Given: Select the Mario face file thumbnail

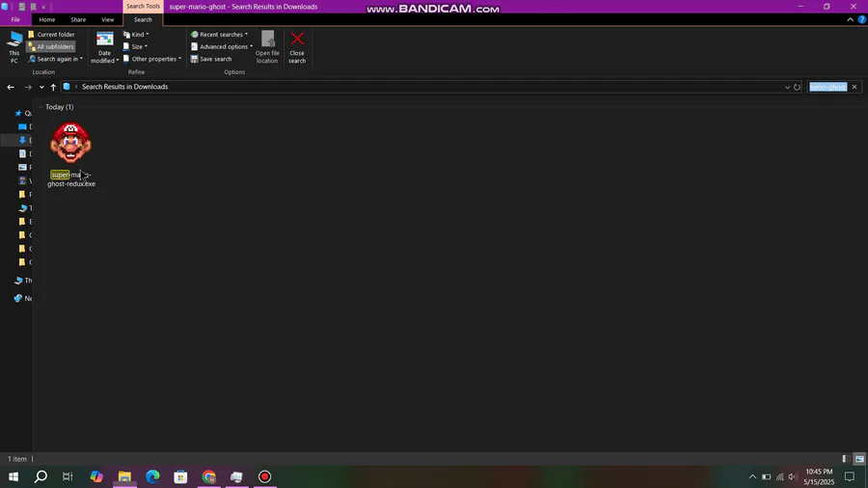Looking at the screenshot, I should point(70,143).
